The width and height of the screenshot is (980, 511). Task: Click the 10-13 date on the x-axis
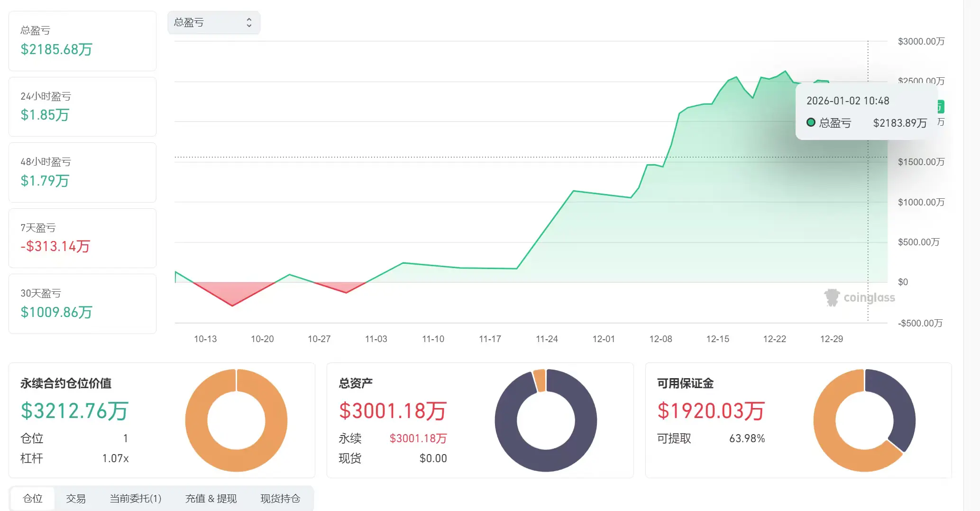[205, 339]
